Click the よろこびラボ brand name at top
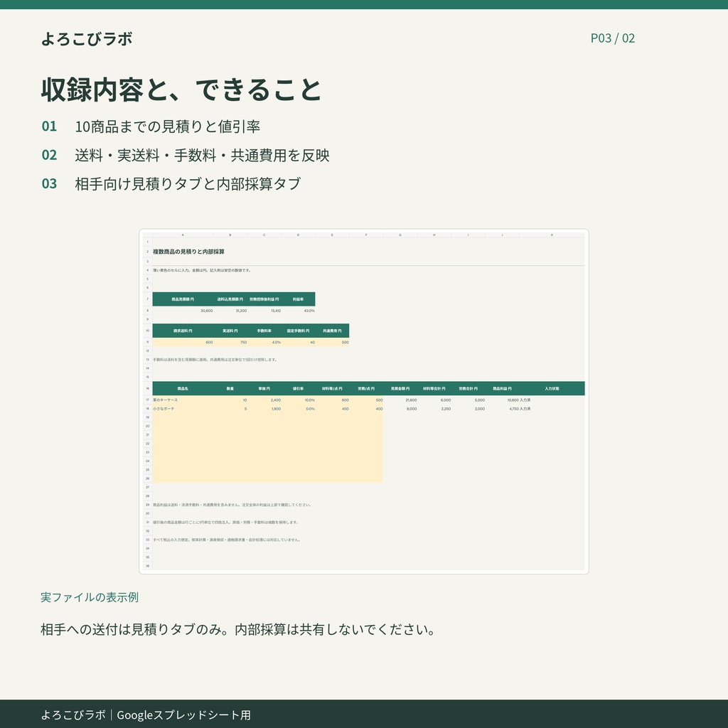728x728 pixels. (87, 38)
